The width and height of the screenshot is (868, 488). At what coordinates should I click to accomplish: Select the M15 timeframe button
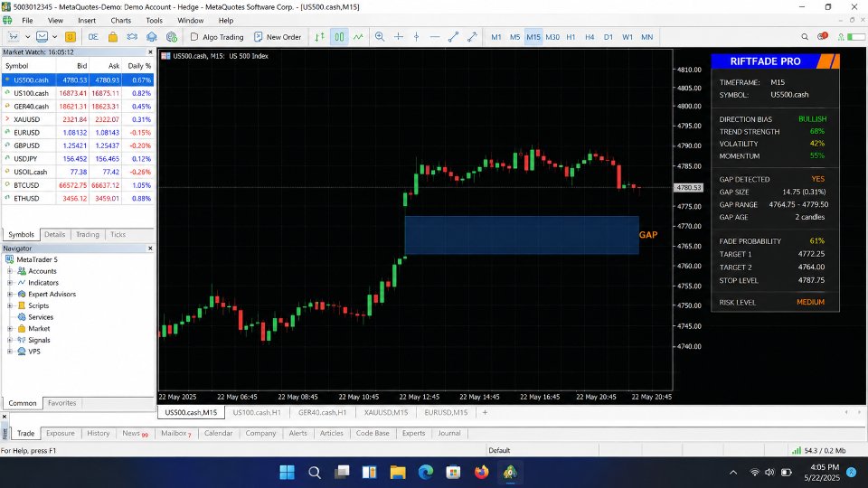(533, 37)
